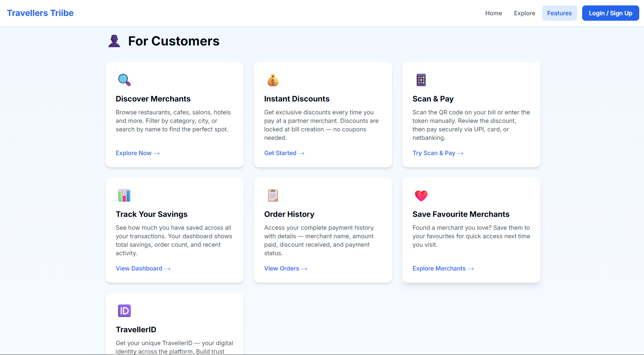
Task: Click the clipboard icon on Order History
Action: [x=273, y=195]
